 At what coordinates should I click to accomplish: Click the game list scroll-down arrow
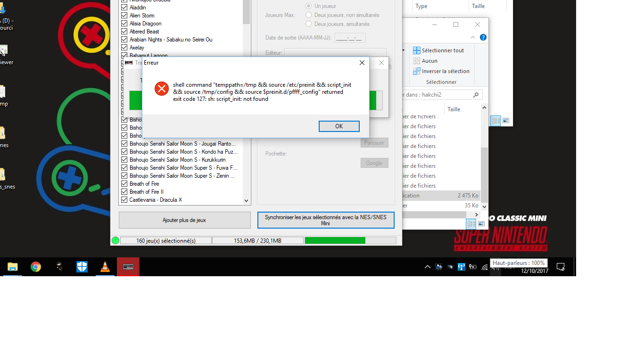(246, 201)
